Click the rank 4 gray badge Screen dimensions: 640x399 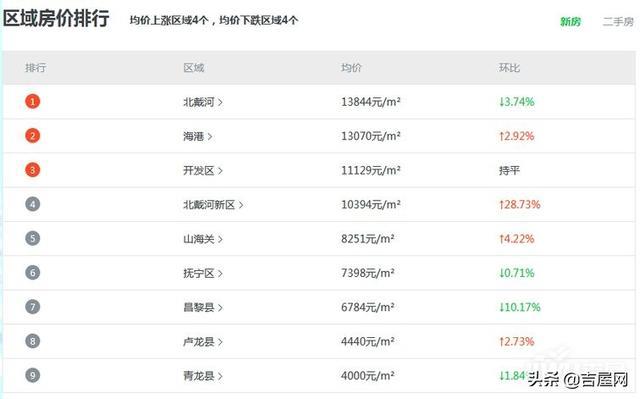(x=33, y=204)
